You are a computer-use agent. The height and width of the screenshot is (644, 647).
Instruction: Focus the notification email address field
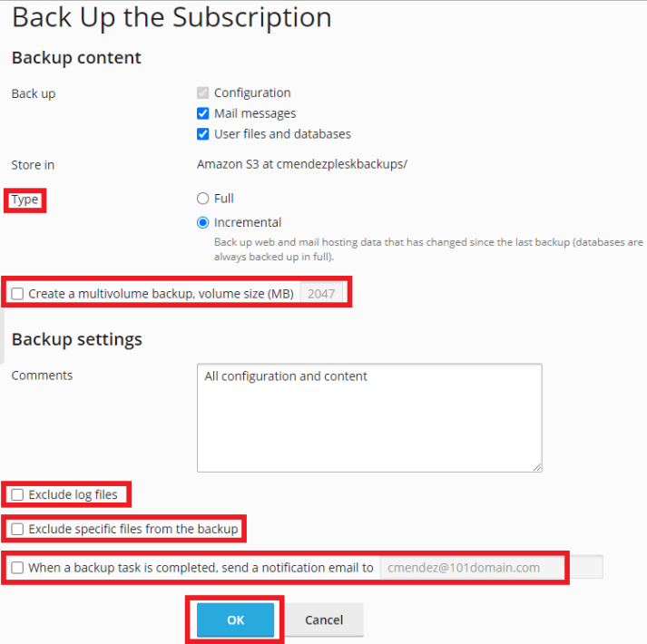[490, 568]
